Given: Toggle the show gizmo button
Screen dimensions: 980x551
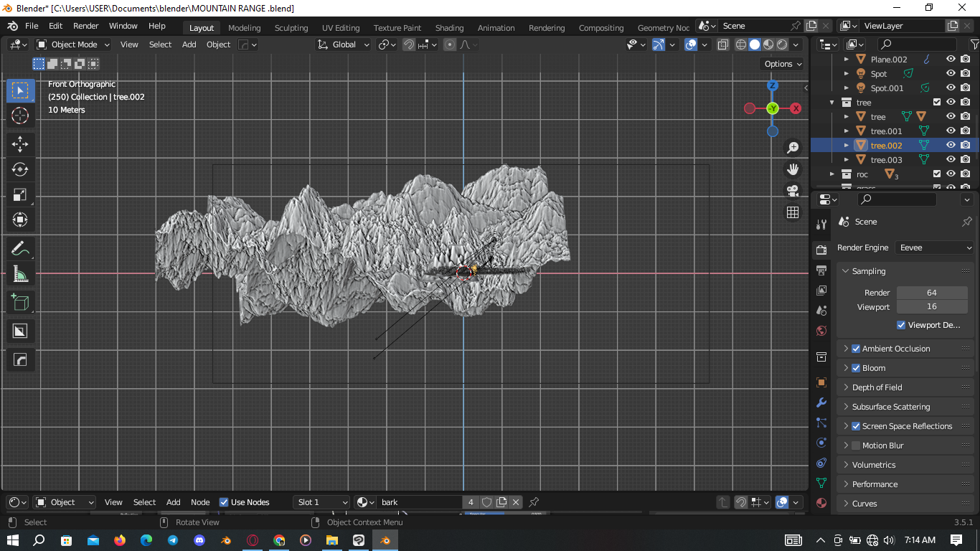Looking at the screenshot, I should click(659, 44).
